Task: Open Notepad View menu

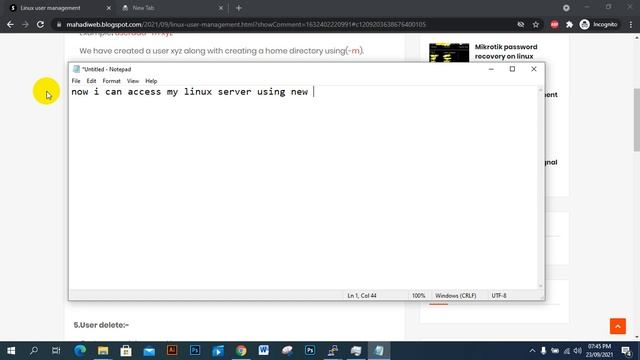Action: pos(133,81)
